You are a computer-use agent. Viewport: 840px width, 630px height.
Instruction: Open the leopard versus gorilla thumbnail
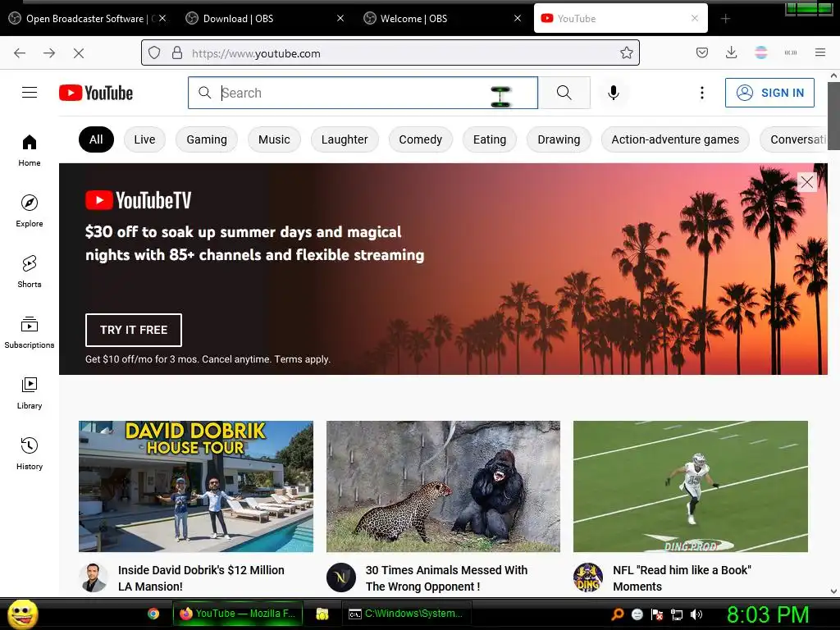[443, 486]
